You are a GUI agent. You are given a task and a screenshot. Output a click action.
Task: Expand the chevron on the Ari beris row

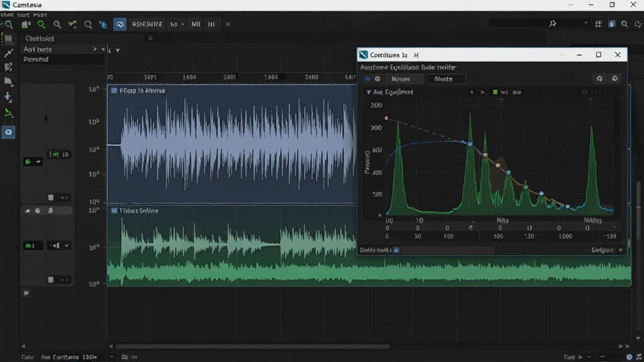[95, 49]
